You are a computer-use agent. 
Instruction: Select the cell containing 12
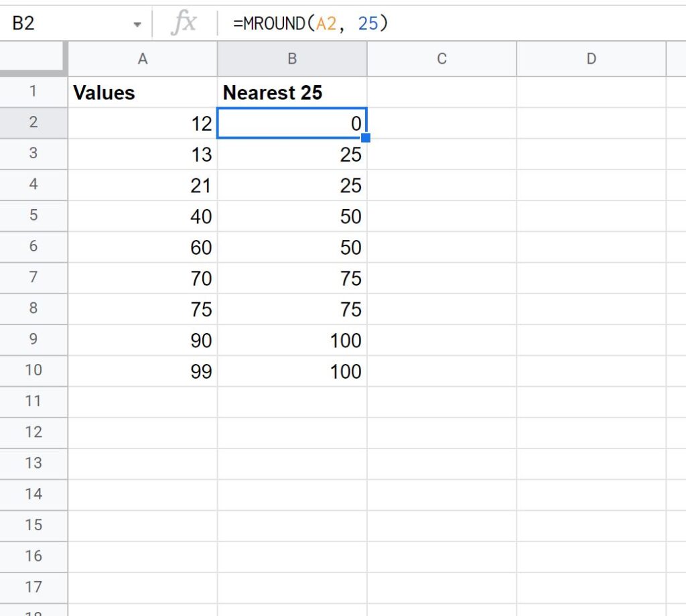(143, 123)
